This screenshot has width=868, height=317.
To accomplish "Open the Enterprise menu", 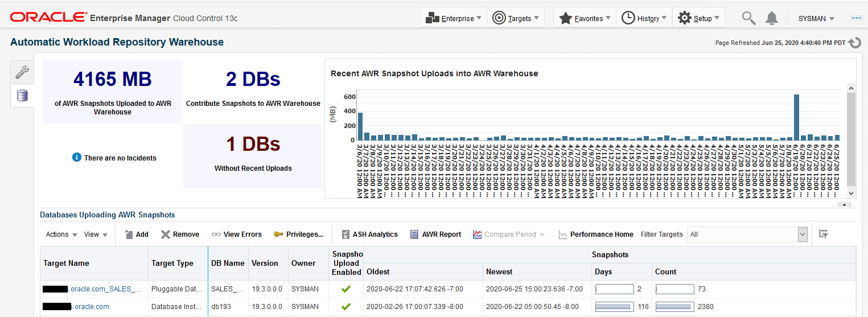I will [x=454, y=18].
